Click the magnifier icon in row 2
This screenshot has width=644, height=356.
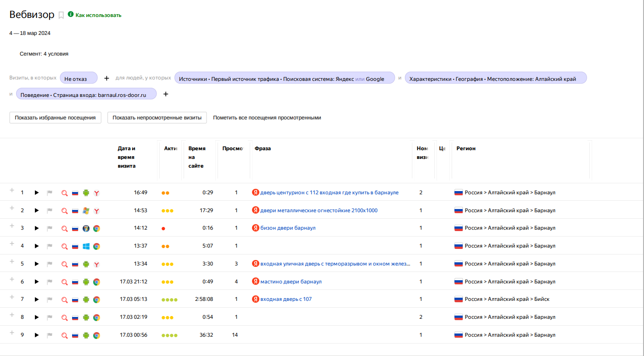click(65, 211)
